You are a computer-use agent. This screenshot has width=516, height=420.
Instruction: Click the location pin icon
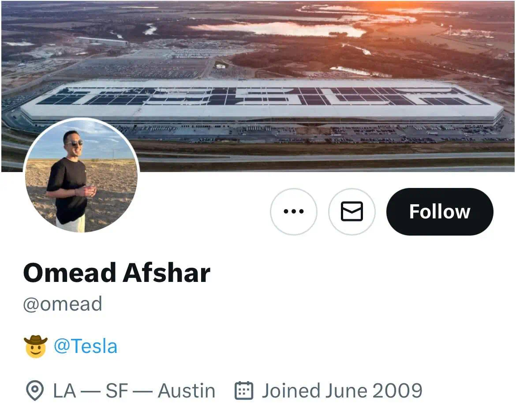[35, 391]
